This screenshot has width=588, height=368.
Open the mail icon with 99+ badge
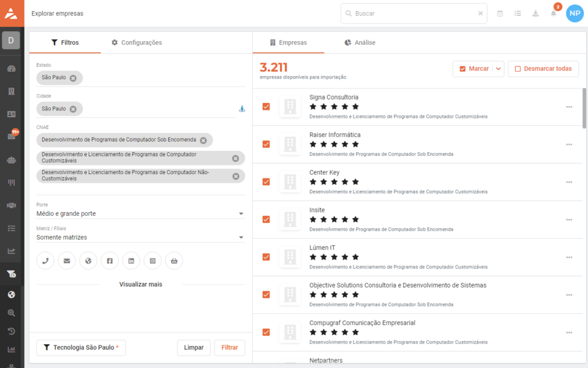(12, 136)
